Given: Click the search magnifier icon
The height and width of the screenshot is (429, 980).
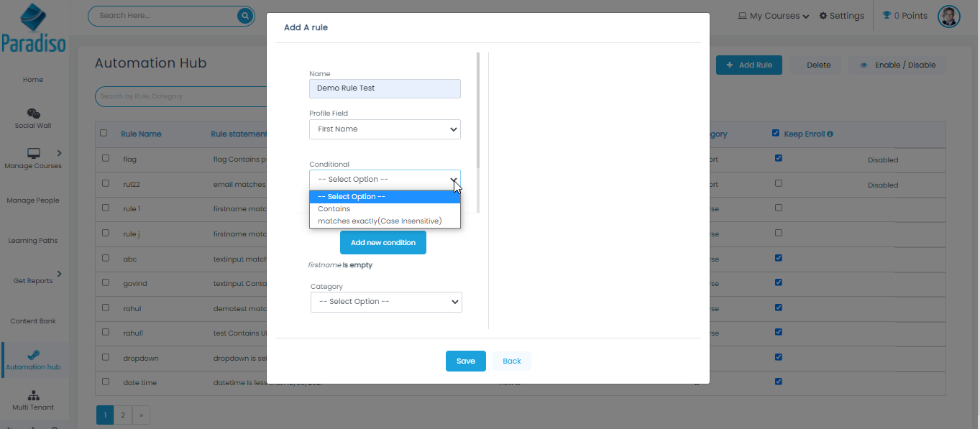Looking at the screenshot, I should (245, 15).
